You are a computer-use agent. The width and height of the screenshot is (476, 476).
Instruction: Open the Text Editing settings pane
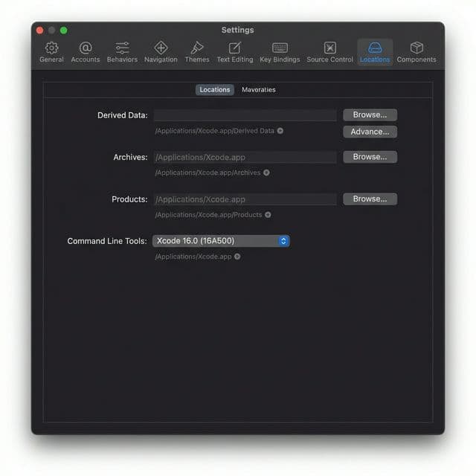coord(235,52)
